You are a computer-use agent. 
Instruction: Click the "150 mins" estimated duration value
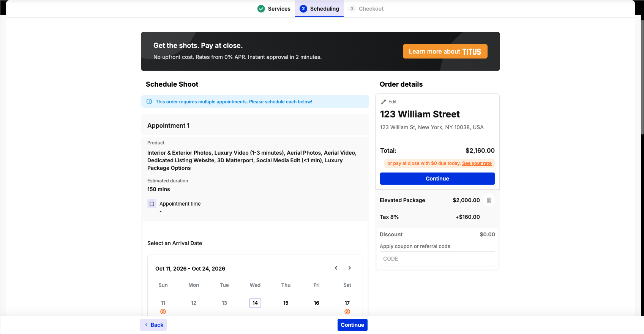tap(159, 189)
